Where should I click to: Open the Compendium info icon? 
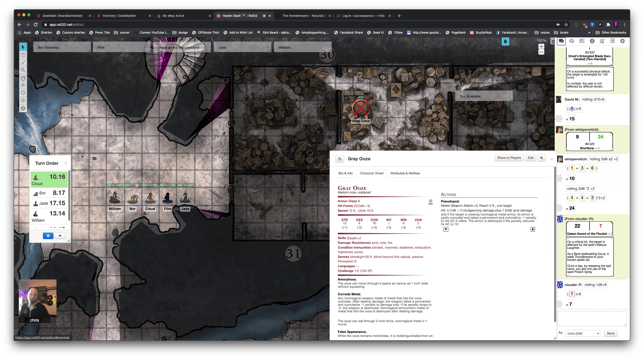point(593,41)
